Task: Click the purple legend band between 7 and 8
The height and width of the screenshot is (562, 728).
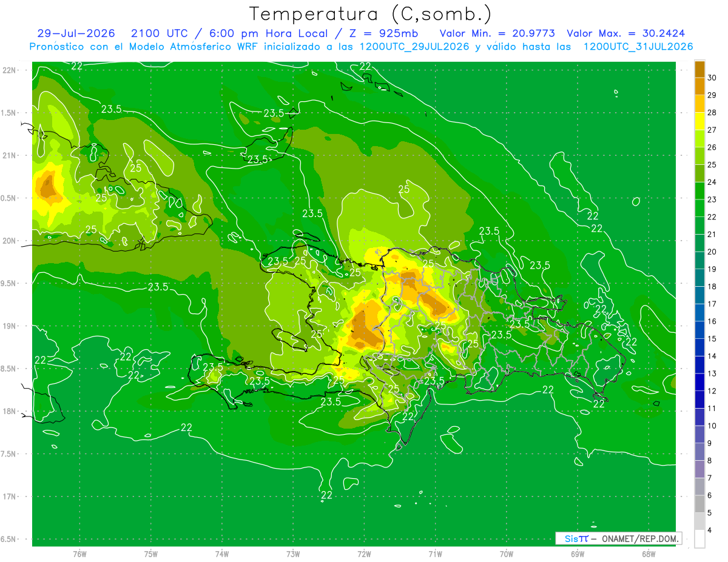Action: tap(699, 469)
